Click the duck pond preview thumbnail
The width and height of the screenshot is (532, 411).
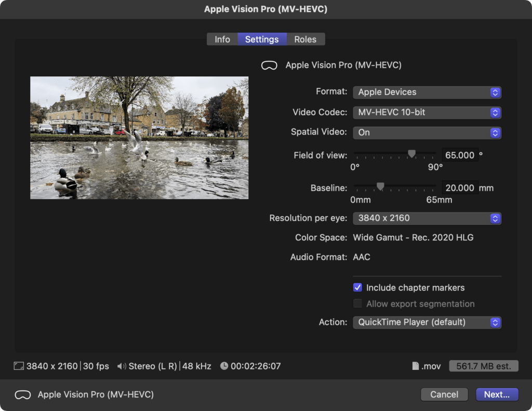tap(139, 138)
